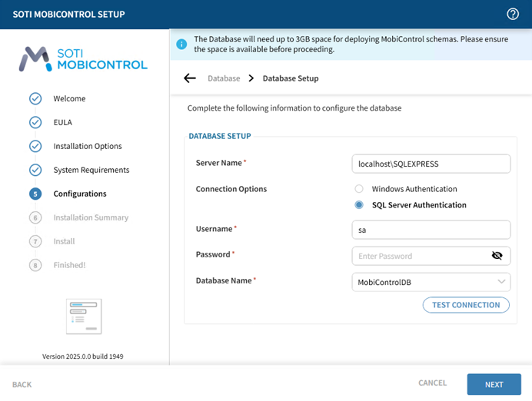The height and width of the screenshot is (401, 532).
Task: Toggle password visibility eye icon
Action: [x=497, y=256]
